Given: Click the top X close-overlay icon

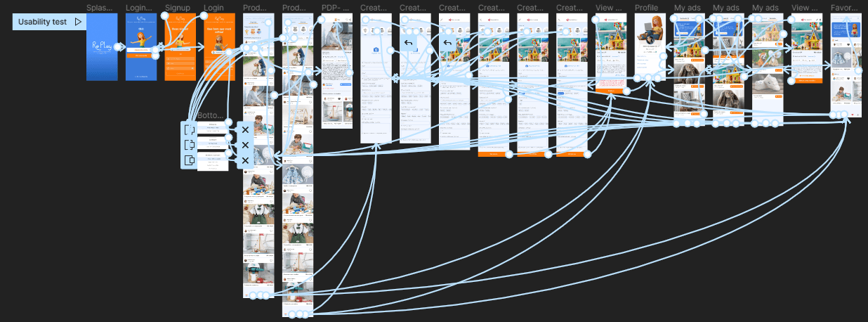Looking at the screenshot, I should [x=245, y=129].
